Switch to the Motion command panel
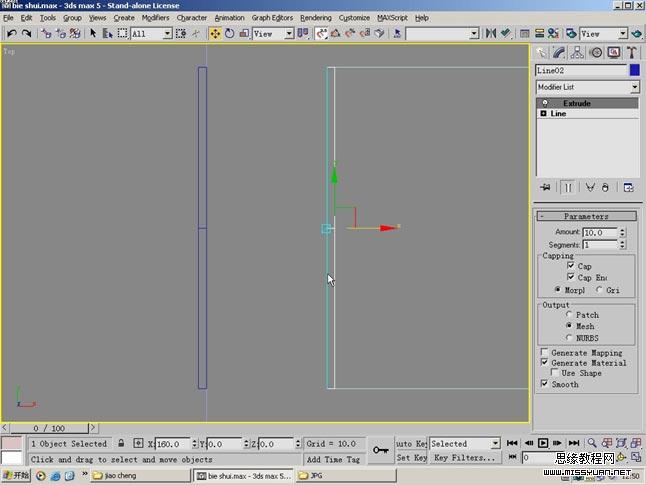 (596, 53)
